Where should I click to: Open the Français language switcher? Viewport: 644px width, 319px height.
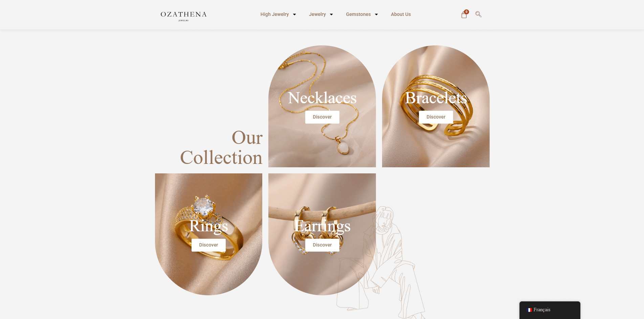[x=550, y=310]
